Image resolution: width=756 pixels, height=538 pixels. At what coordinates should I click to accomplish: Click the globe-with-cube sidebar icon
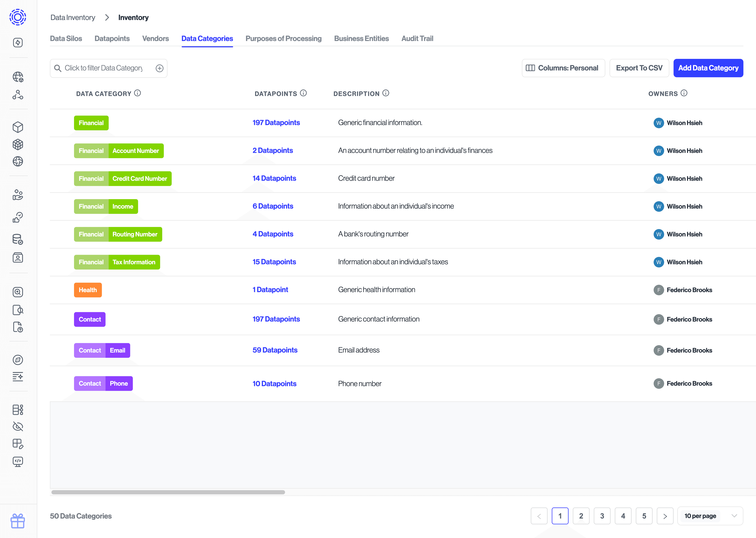18,77
